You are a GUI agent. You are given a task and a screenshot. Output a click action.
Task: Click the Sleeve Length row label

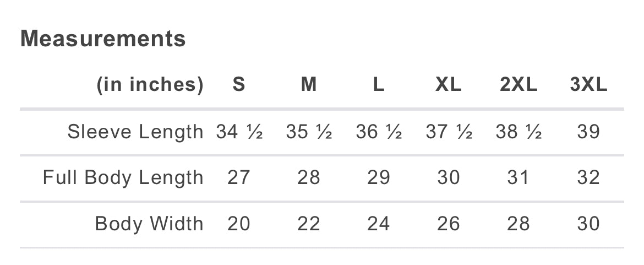click(135, 132)
